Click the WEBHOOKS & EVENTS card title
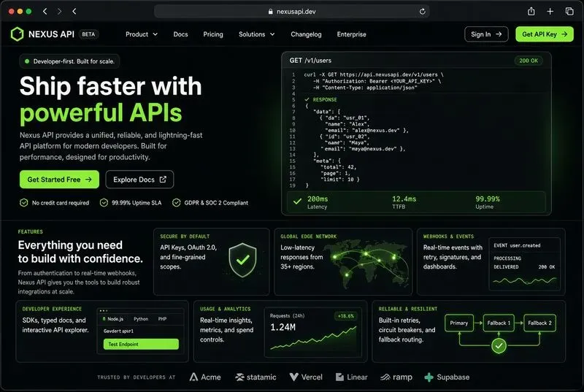Screen dimensions: 584x392 448,237
